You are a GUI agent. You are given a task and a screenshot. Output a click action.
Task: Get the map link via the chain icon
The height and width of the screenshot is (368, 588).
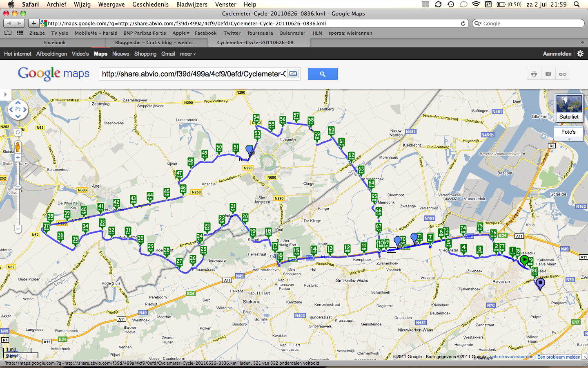(563, 74)
